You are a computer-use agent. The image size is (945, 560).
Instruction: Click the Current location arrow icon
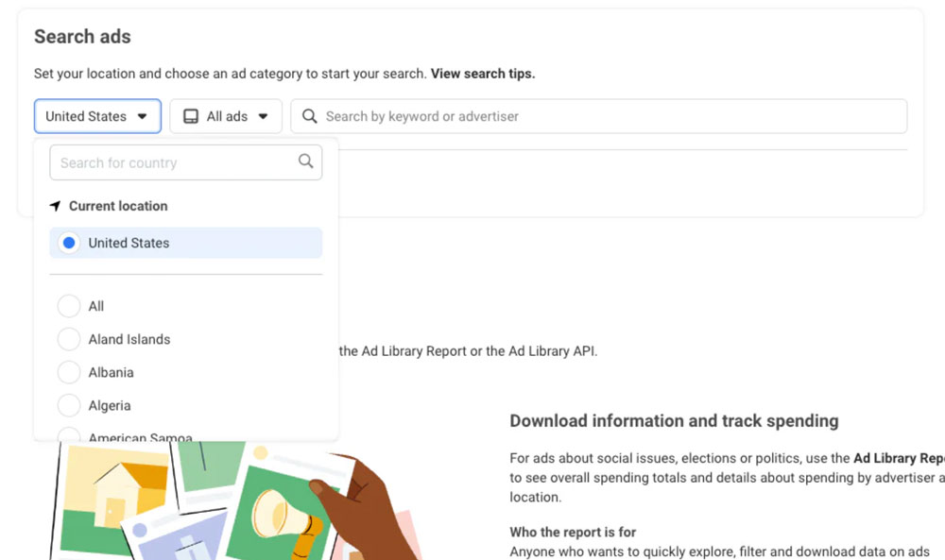point(56,206)
